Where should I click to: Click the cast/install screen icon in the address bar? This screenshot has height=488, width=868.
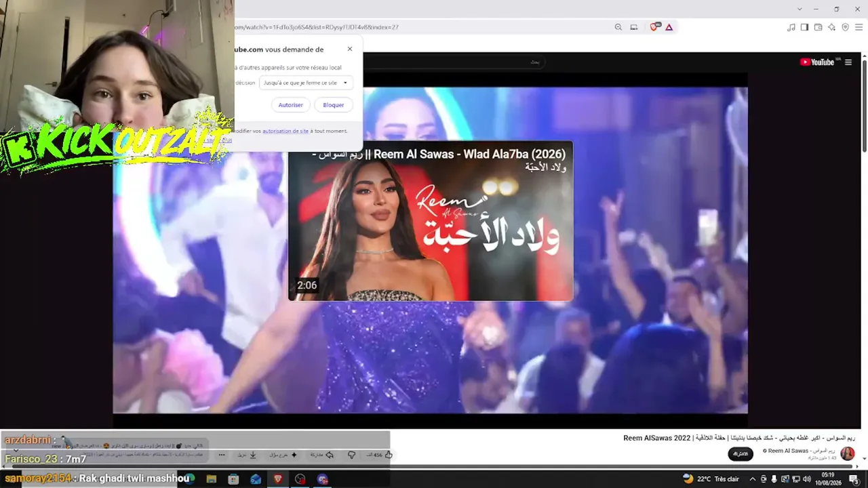click(x=634, y=27)
